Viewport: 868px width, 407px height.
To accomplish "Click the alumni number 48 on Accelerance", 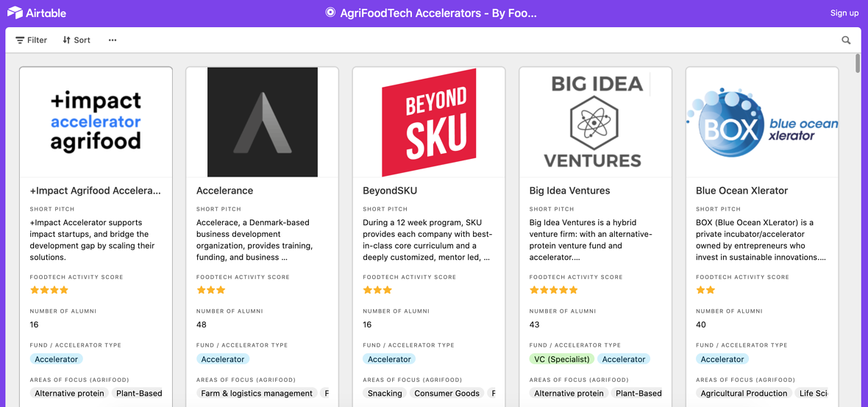I will 201,325.
